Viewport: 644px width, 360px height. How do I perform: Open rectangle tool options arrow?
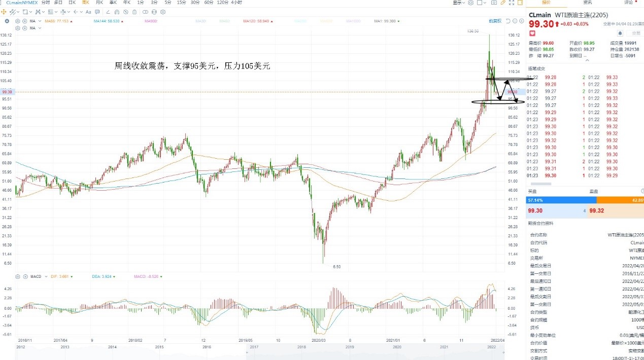[30, 12]
